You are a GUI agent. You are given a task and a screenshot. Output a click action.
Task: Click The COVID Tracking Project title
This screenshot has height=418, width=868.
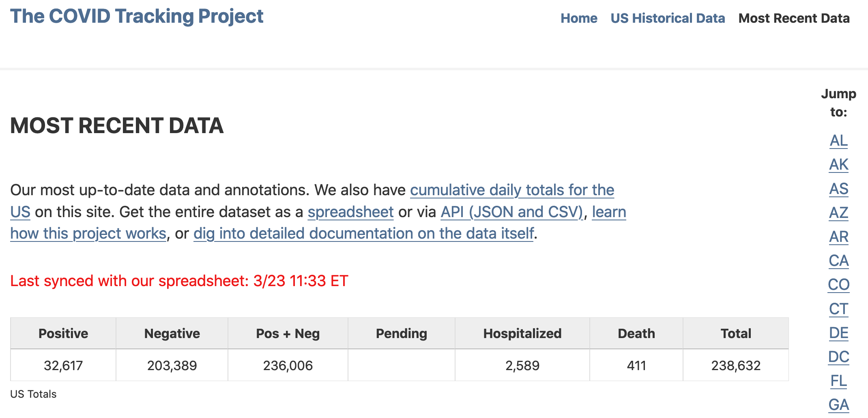coord(137,16)
